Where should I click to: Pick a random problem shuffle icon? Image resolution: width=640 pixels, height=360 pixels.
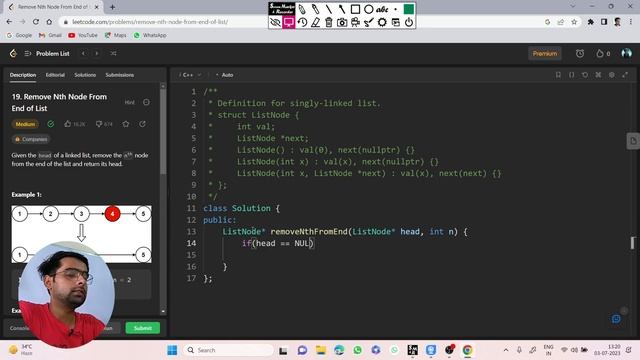point(113,53)
